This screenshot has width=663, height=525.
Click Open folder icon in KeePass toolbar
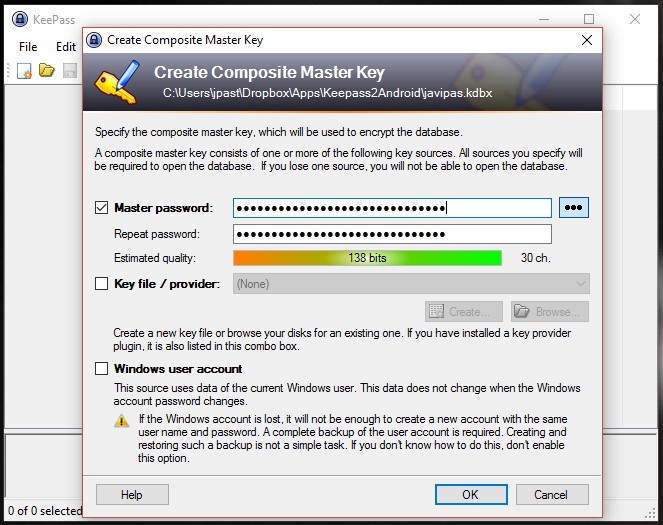point(47,70)
